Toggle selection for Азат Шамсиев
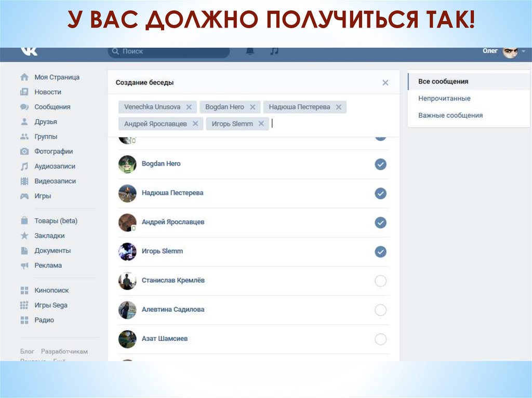This screenshot has height=398, width=532. tap(380, 339)
